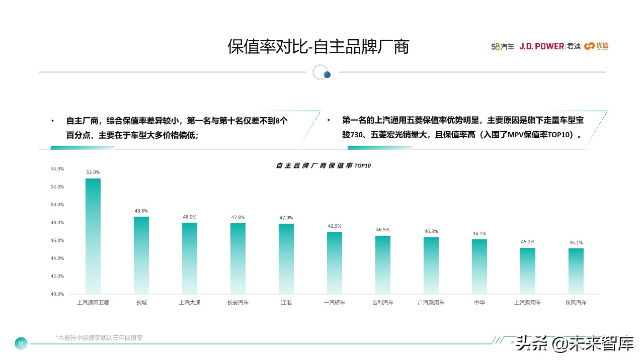Click the teal decorative stripe under the right bullet
The image size is (644, 362).
(380, 148)
